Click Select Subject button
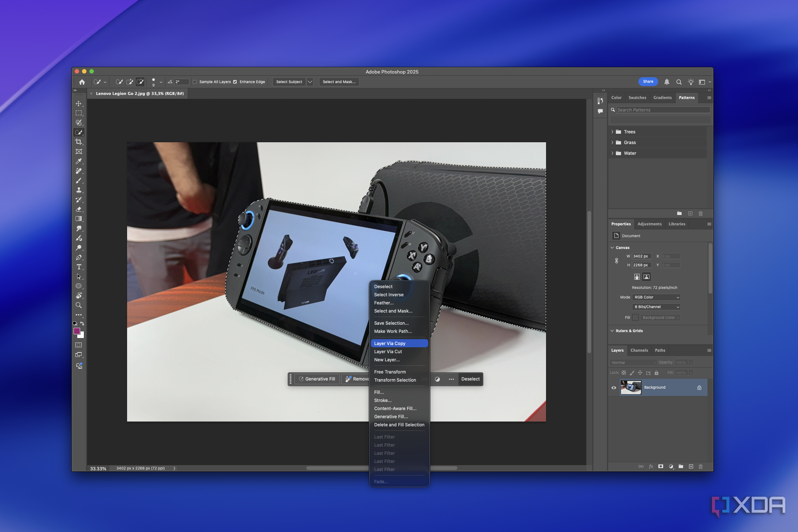This screenshot has height=532, width=798. 289,82
